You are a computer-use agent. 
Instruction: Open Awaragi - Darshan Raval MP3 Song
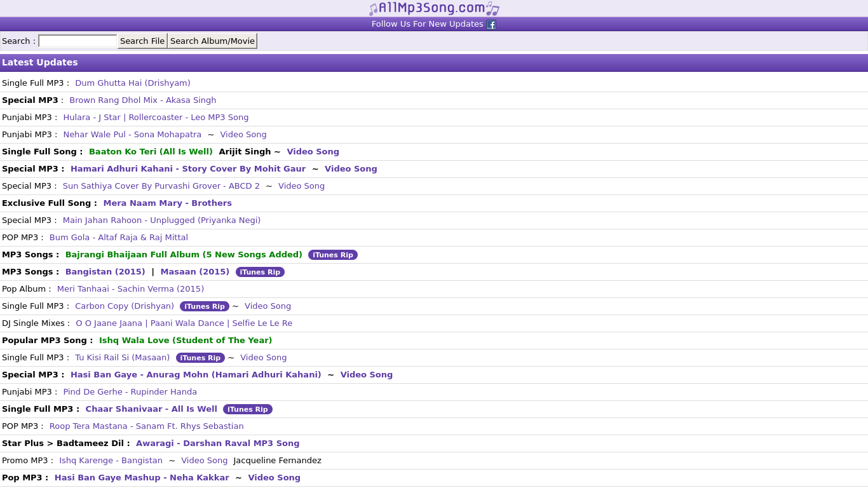pos(218,444)
